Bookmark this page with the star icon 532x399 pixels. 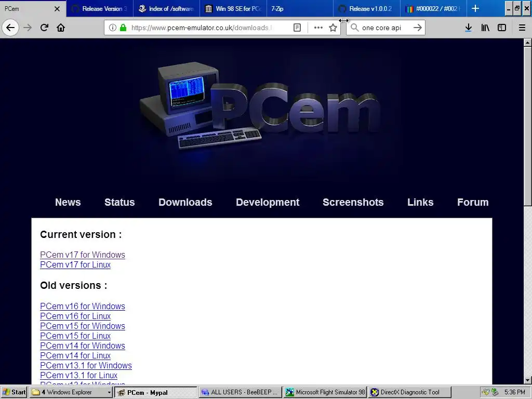(x=333, y=28)
